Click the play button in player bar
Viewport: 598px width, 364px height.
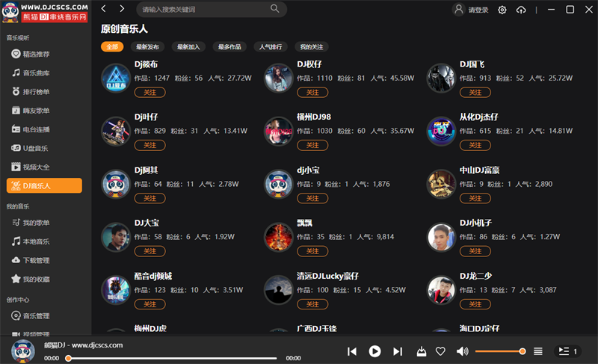374,351
